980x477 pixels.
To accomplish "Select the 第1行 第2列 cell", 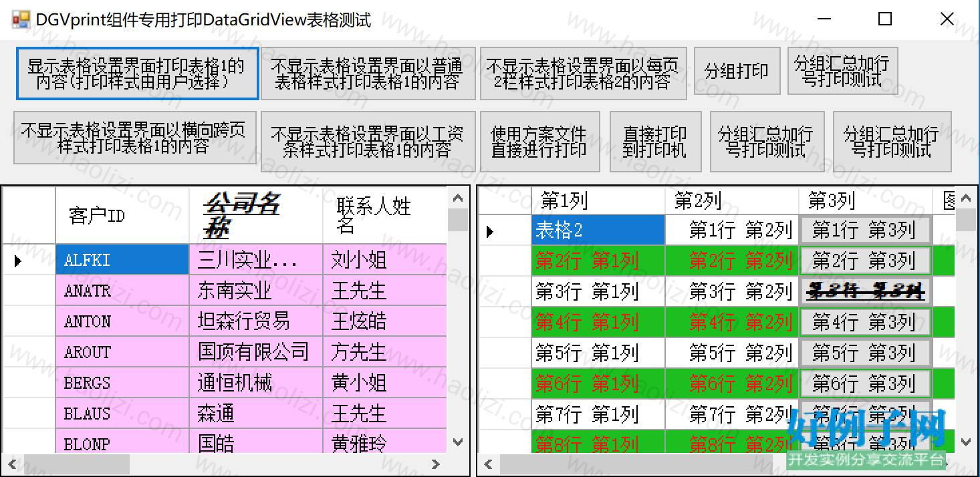I will tap(732, 230).
